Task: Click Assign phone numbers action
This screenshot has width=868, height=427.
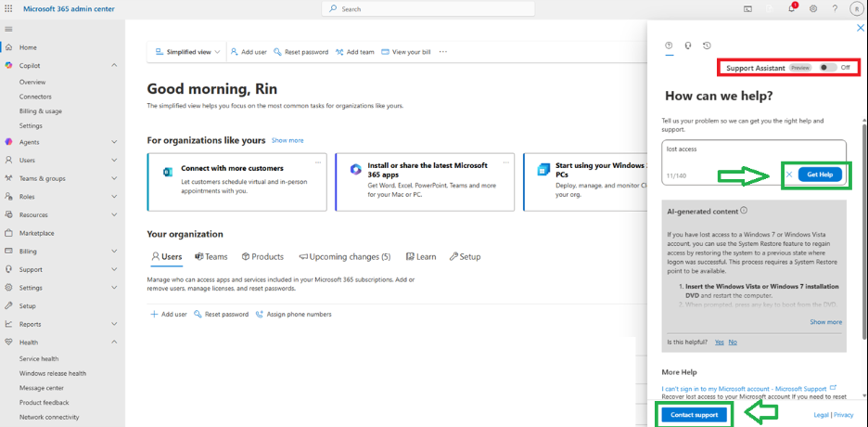Action: point(293,314)
